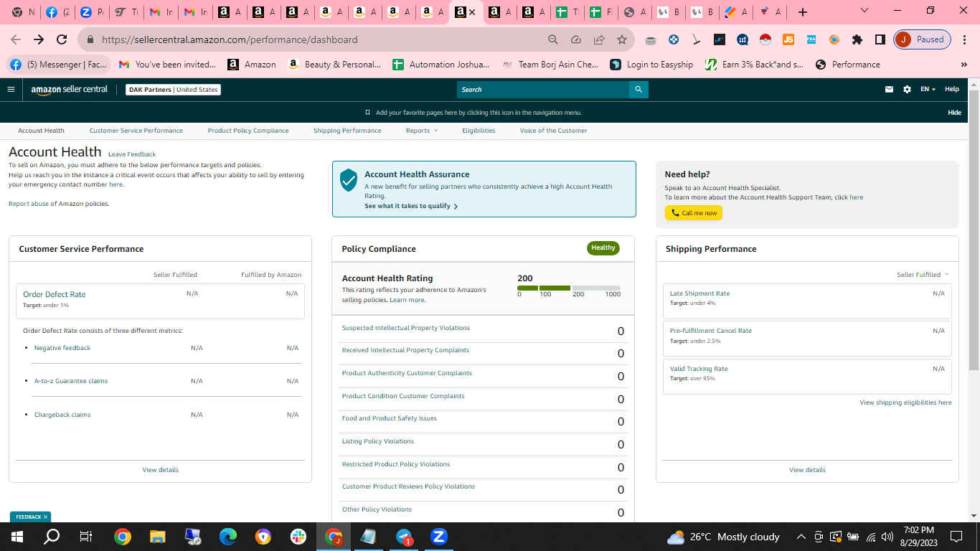The height and width of the screenshot is (551, 980).
Task: Click the search magnifier button in Seller Central
Action: (639, 90)
